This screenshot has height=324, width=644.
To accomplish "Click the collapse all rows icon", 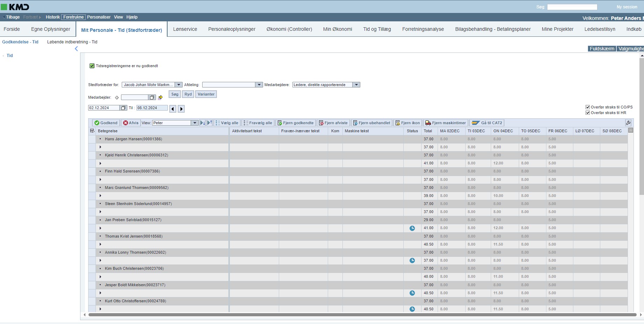I will click(210, 123).
